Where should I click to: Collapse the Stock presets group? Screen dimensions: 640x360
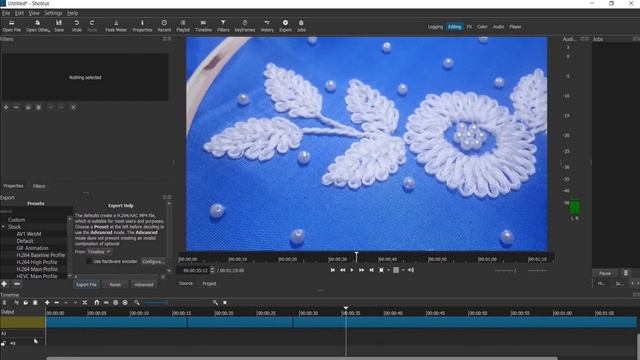[x=3, y=227]
